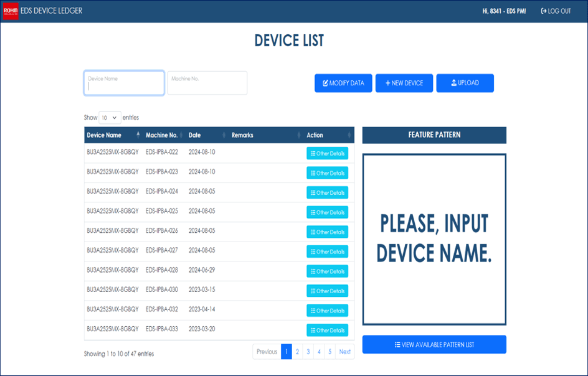Open the Show entries count dropdown
Screen dimensions: 588x376
coord(110,118)
